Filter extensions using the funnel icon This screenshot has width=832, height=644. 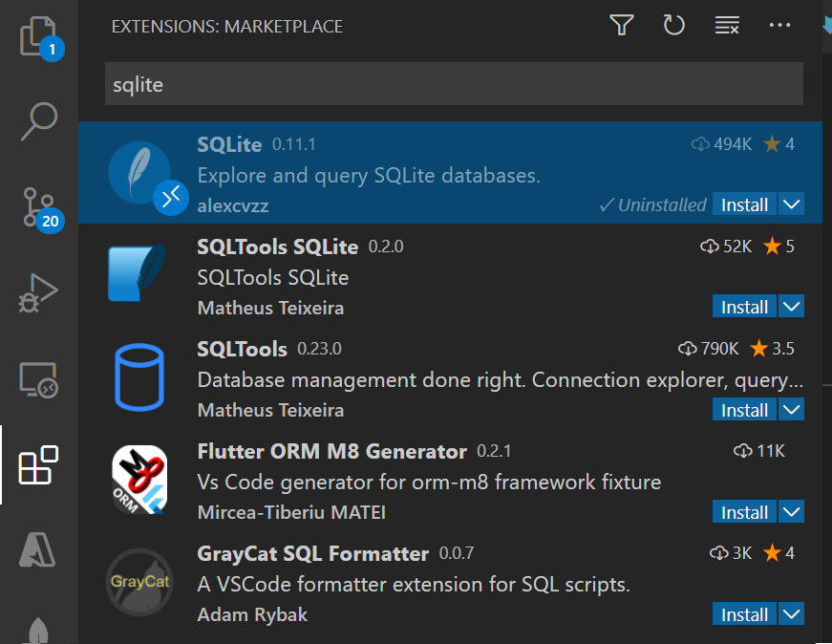[x=621, y=26]
